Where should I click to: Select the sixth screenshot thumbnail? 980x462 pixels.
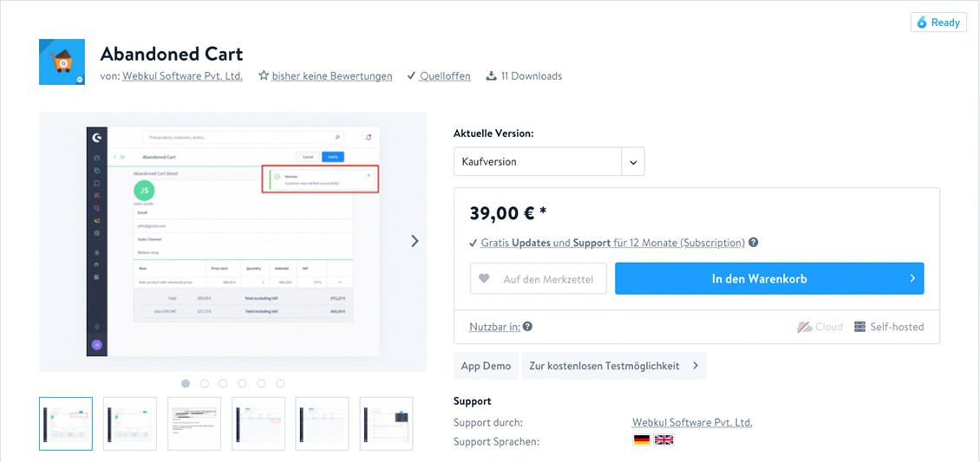(386, 423)
